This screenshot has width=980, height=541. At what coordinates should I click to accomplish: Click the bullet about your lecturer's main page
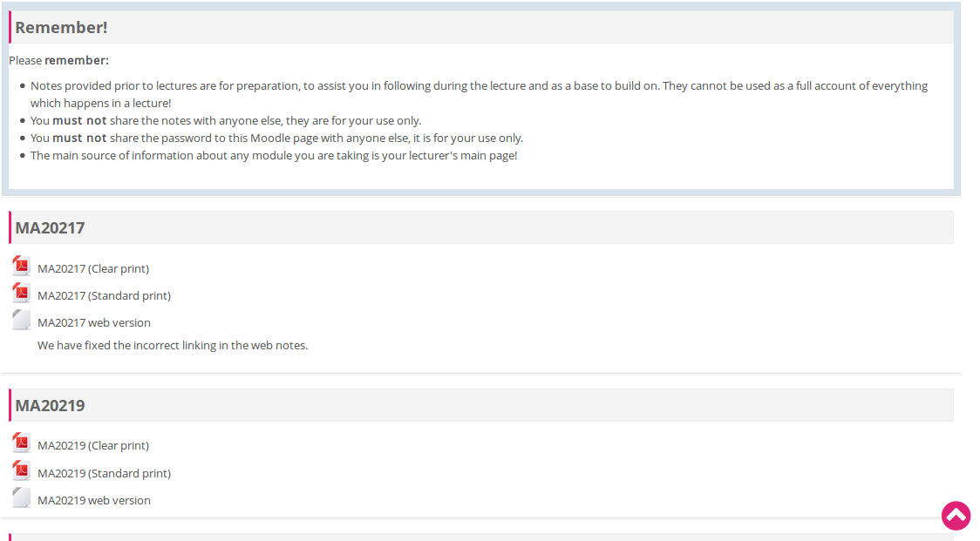pos(274,156)
